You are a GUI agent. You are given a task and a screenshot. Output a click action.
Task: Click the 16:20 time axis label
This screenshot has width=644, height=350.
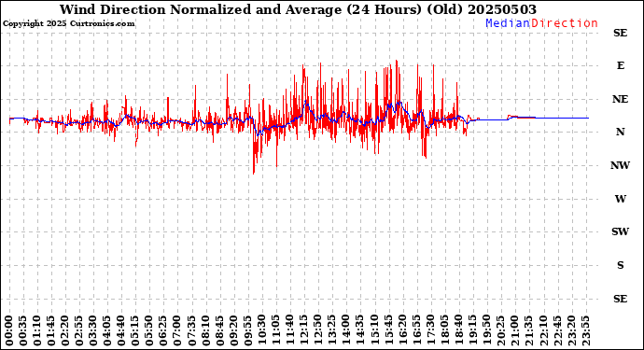(402, 330)
